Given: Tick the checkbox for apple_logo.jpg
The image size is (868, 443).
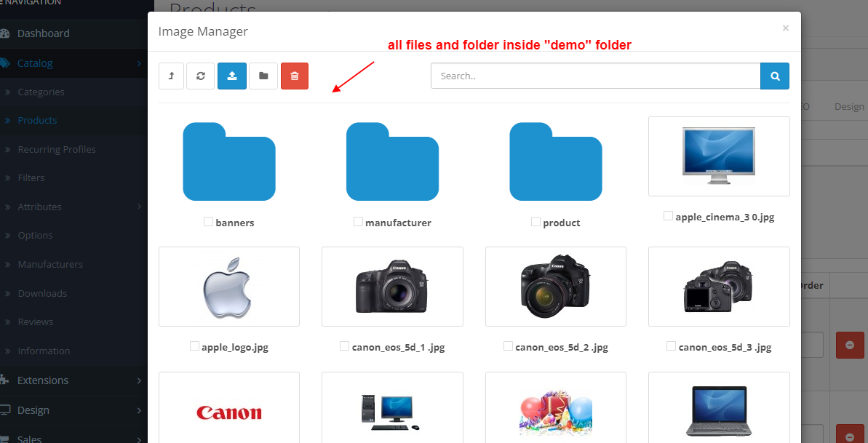Looking at the screenshot, I should pyautogui.click(x=194, y=346).
